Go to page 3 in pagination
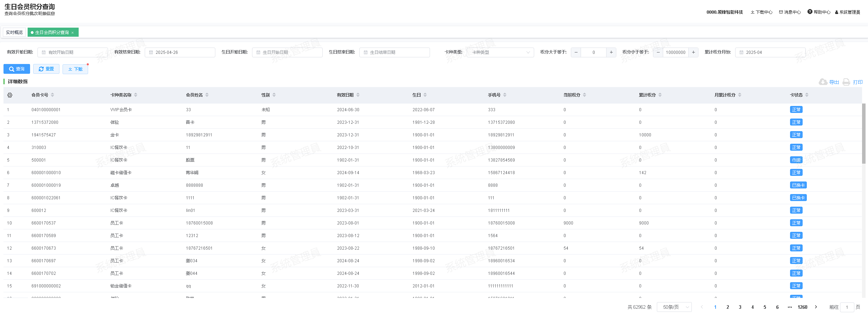This screenshot has height=314, width=868. pyautogui.click(x=740, y=307)
